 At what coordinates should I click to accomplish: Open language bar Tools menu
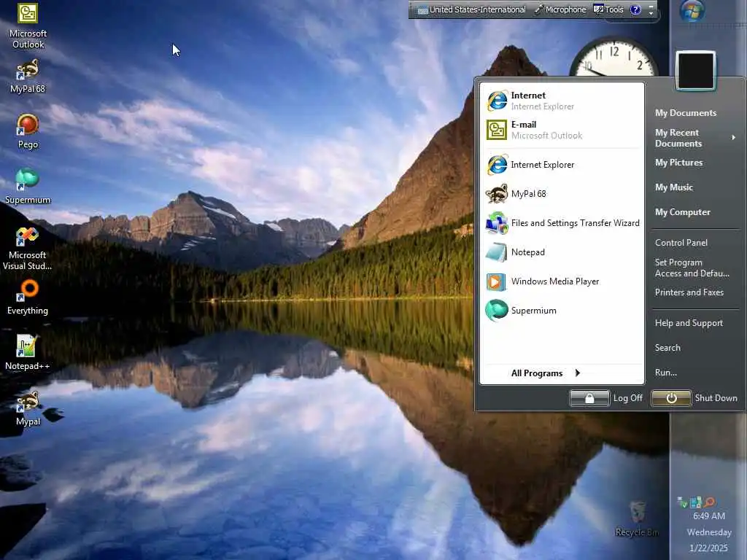608,9
